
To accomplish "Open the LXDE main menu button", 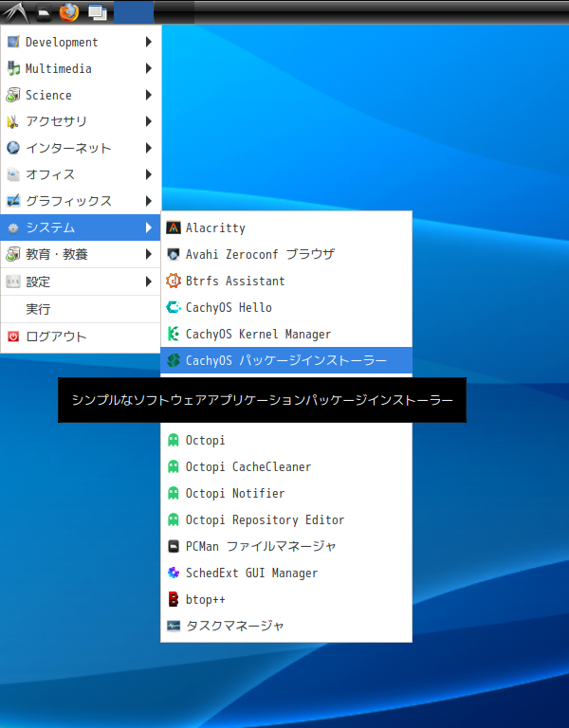I will [x=16, y=12].
